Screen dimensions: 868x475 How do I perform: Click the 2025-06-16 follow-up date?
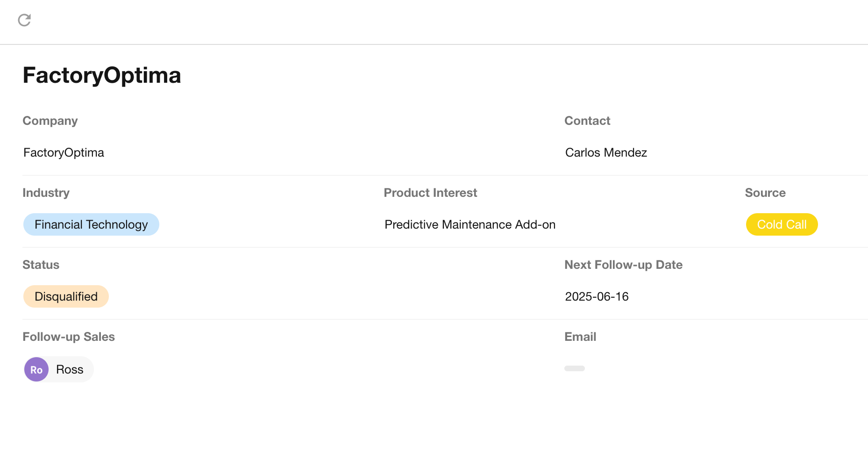tap(597, 296)
